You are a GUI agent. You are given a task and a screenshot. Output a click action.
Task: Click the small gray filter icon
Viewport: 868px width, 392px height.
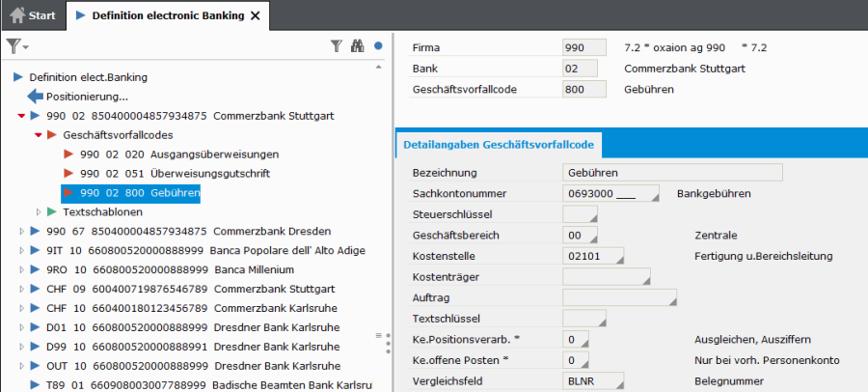(x=336, y=45)
